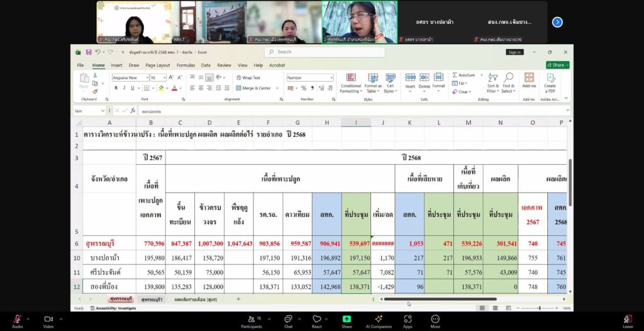Open the Add-ins button in ribbon
Image resolution: width=644 pixels, height=331 pixels.
point(529,78)
